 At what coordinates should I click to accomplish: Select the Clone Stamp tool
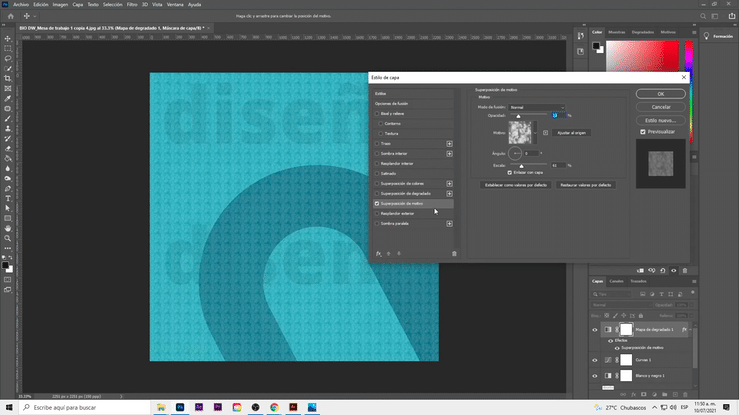coord(8,129)
